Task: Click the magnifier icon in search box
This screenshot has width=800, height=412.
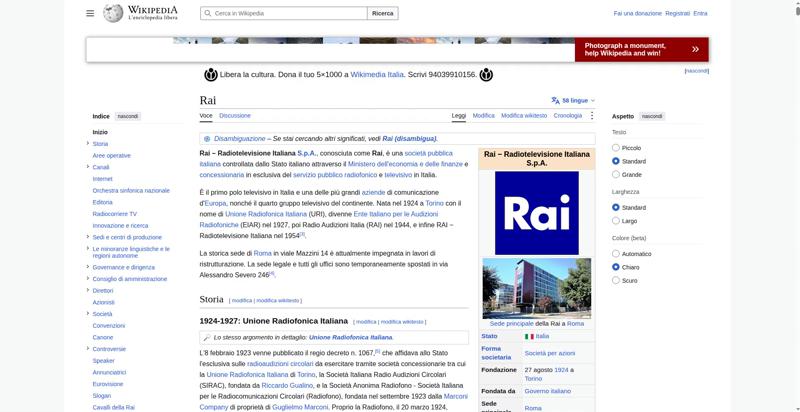Action: tap(208, 13)
